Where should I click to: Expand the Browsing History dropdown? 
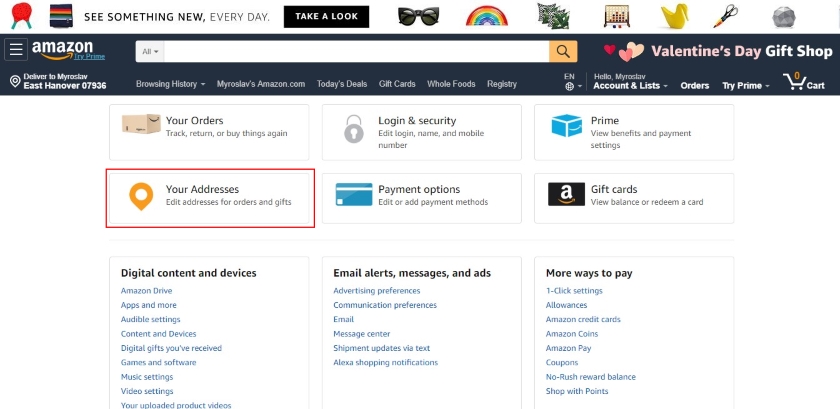coord(170,84)
